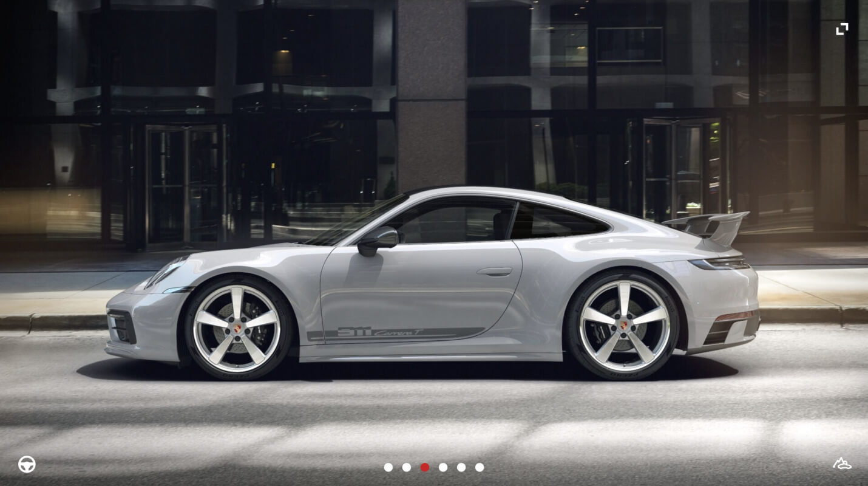The image size is (868, 486).
Task: Click the rear taillight strip
Action: click(x=721, y=264)
